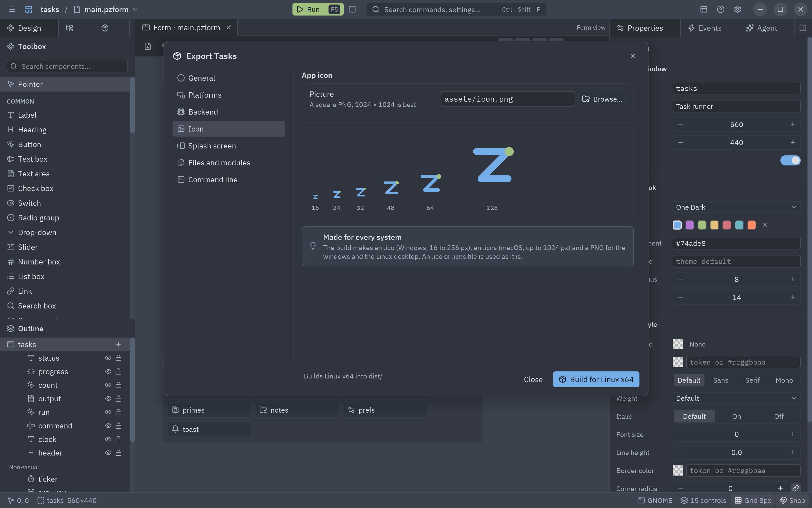Unlock the status row lock icon

click(x=118, y=358)
